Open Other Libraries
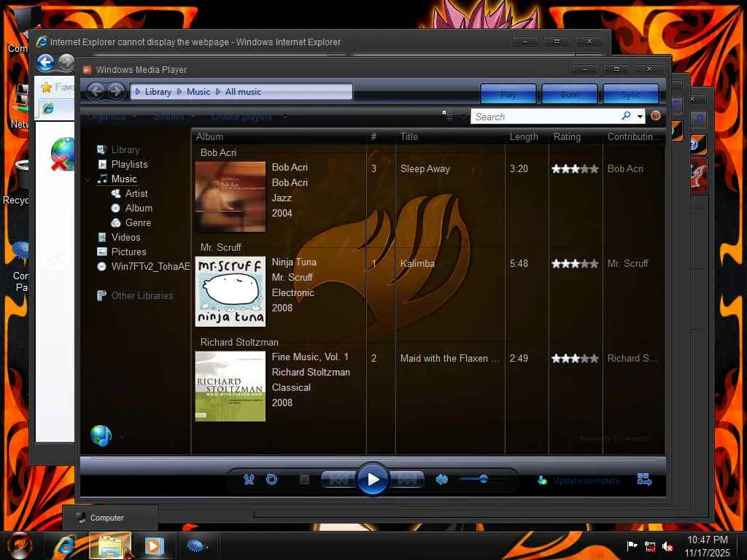Screen dimensions: 747x560 142,296
